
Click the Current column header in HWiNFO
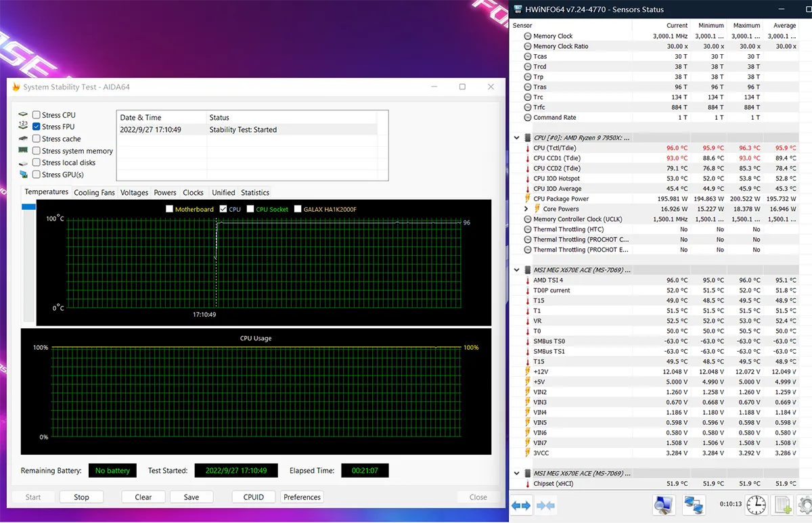[677, 26]
